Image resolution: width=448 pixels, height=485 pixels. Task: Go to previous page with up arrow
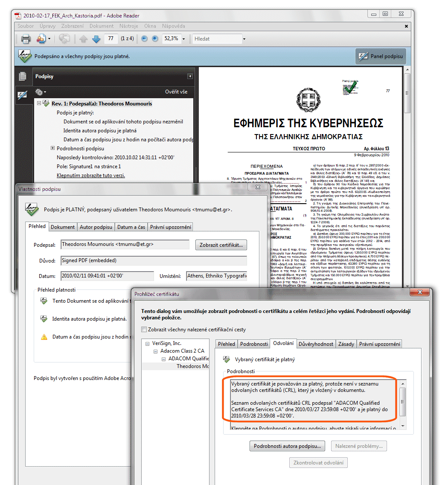pos(83,39)
